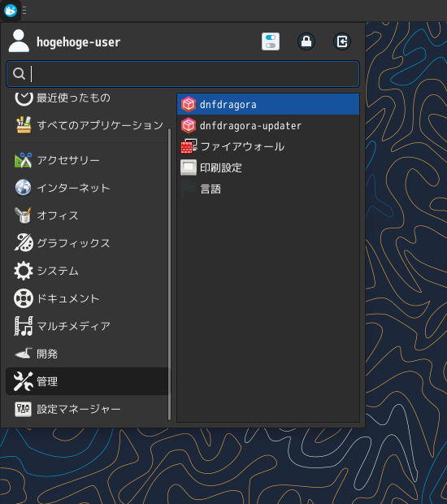The image size is (447, 504).
Task: Select すべてのアプリケーション category
Action: pos(87,125)
